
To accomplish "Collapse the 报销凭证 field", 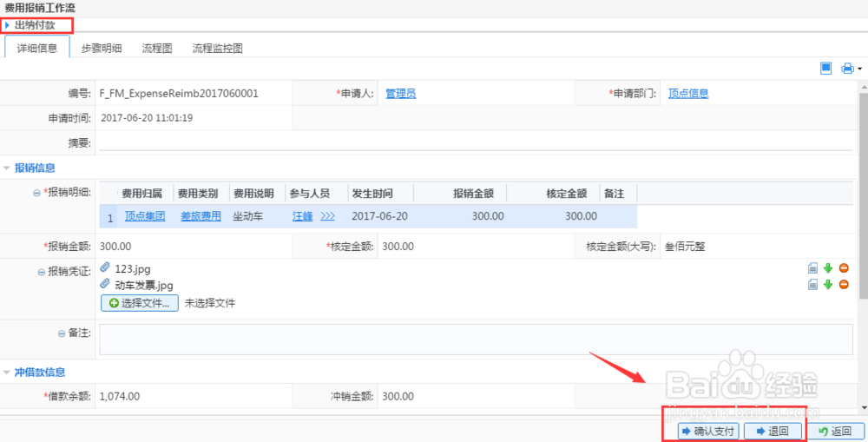I will click(x=42, y=272).
